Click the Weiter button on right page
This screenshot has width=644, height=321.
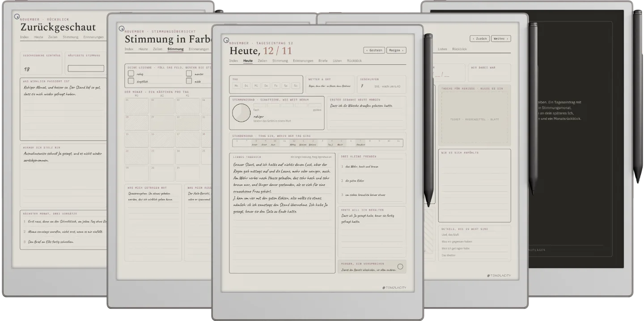pos(501,38)
